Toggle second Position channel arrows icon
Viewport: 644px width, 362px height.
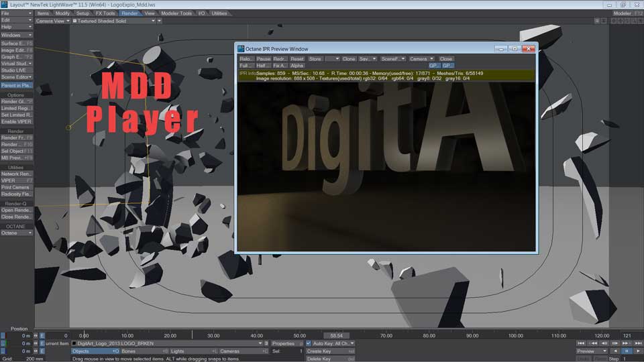[x=36, y=343]
